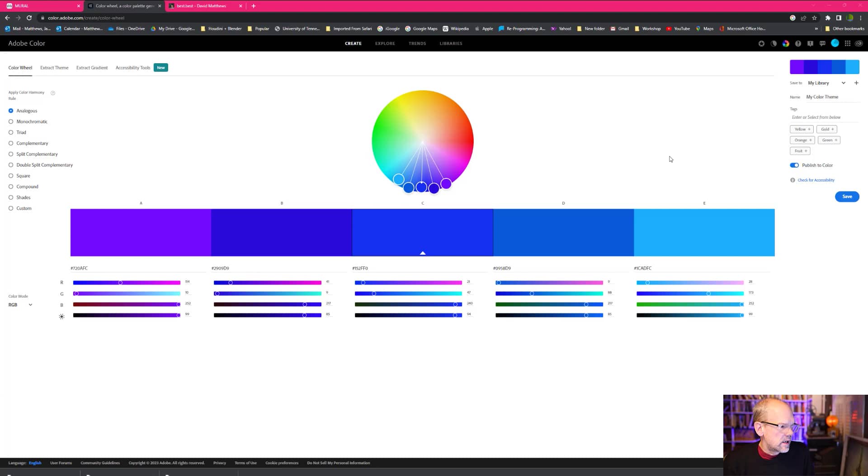868x476 pixels.
Task: Open the Adobe Color apps grid icon
Action: click(848, 43)
